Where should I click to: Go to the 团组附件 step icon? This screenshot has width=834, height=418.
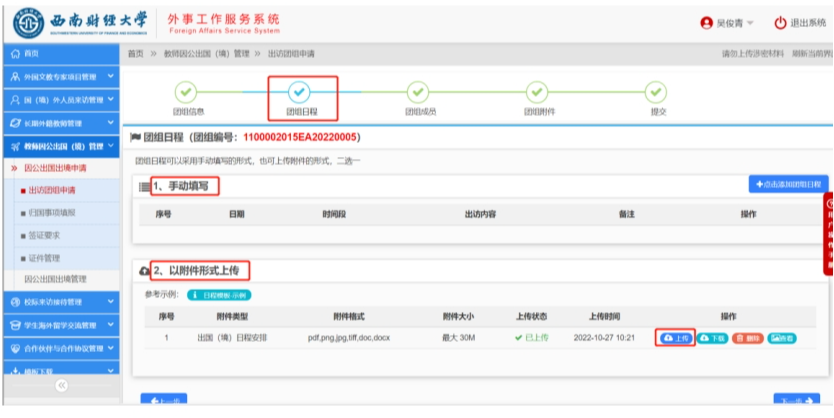(538, 91)
